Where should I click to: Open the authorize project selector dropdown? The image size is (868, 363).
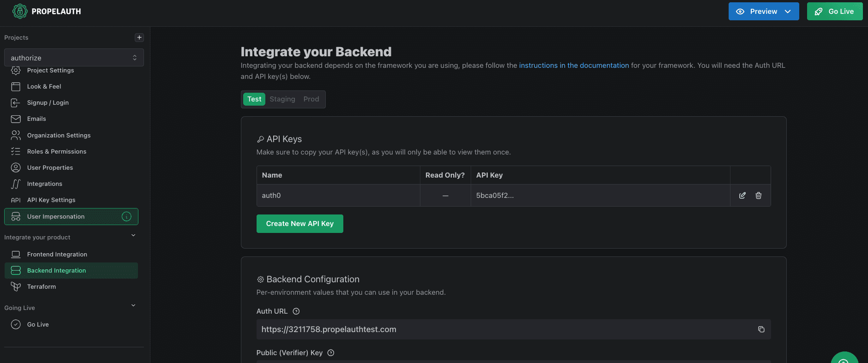click(74, 58)
